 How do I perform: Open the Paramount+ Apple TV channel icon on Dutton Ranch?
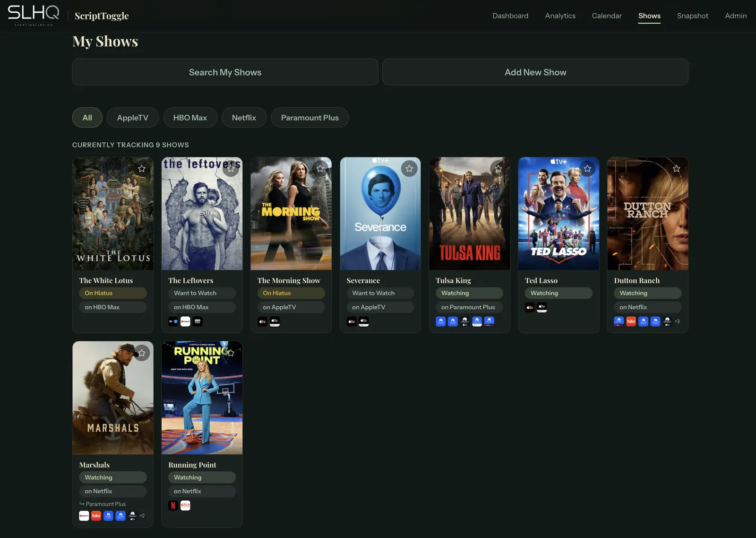pyautogui.click(x=668, y=321)
